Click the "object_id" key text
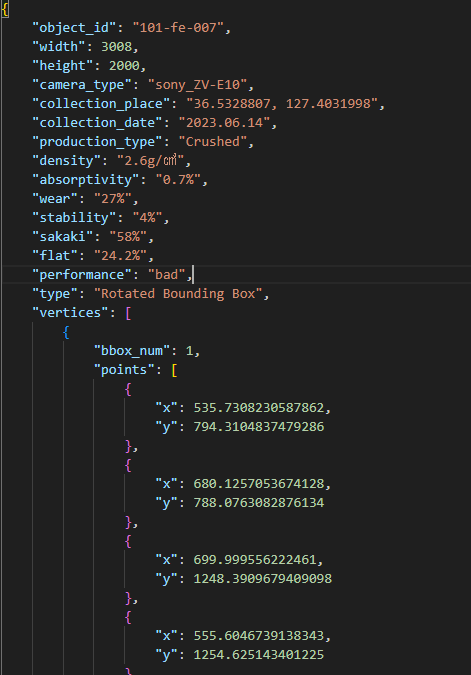 tap(74, 28)
